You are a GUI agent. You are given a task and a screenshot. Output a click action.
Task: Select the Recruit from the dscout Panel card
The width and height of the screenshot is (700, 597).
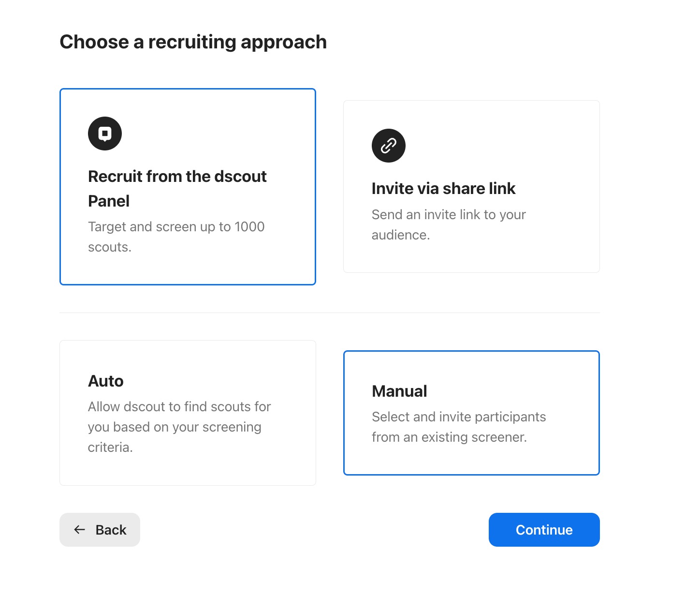pos(188,187)
